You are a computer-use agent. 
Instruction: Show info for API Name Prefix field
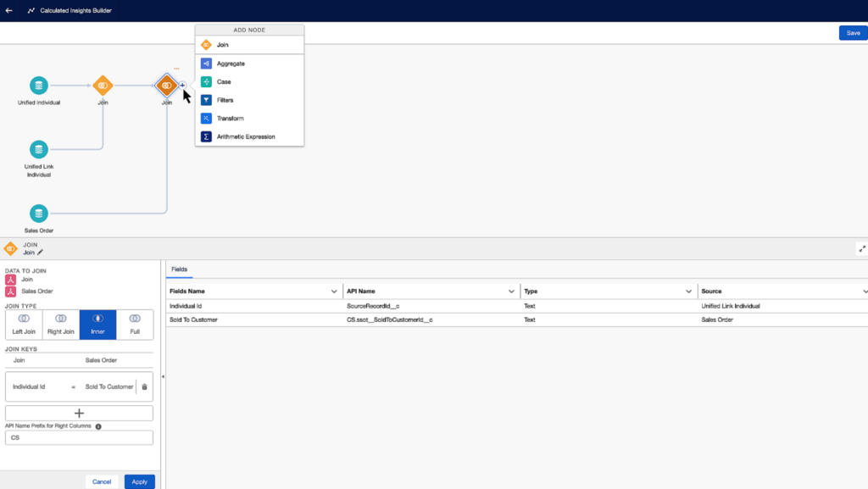[98, 426]
